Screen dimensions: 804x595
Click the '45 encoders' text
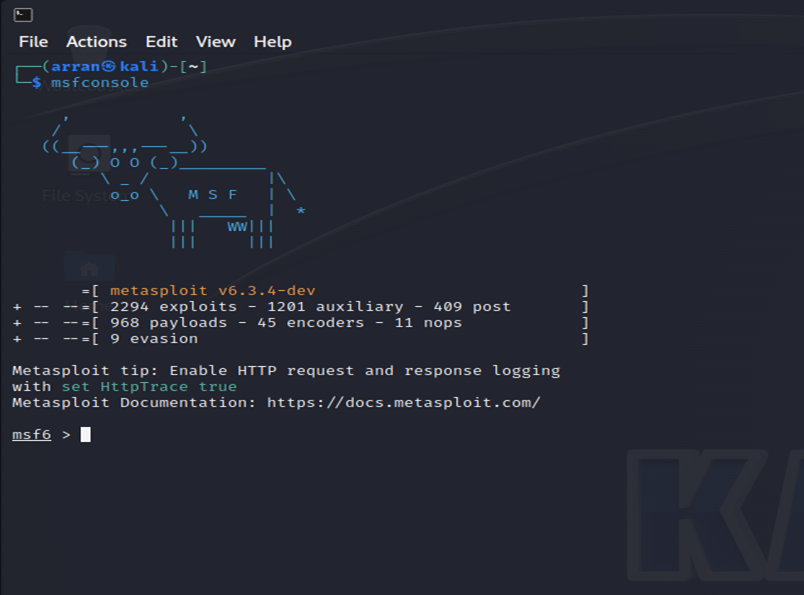311,323
